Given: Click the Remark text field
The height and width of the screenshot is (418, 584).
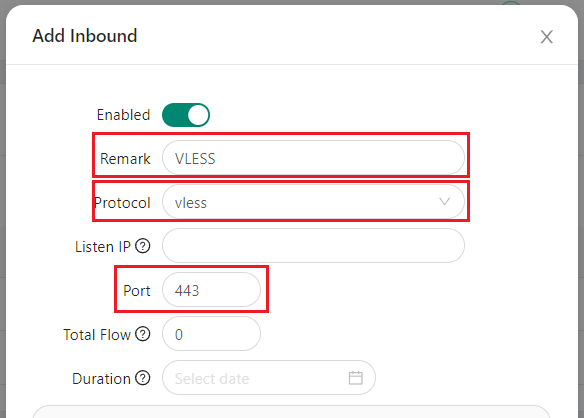Looking at the screenshot, I should [313, 158].
